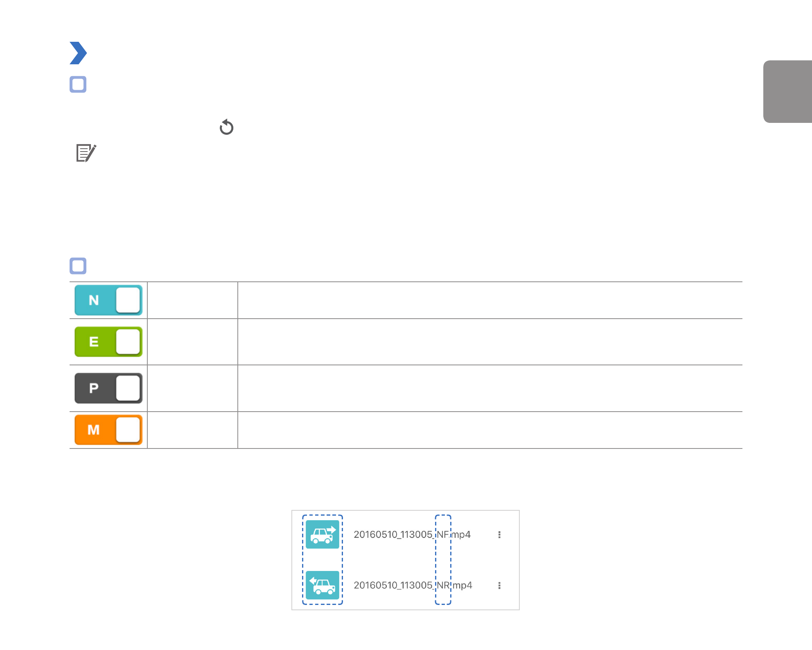
Task: Toggle the green E switch
Action: pyautogui.click(x=108, y=342)
